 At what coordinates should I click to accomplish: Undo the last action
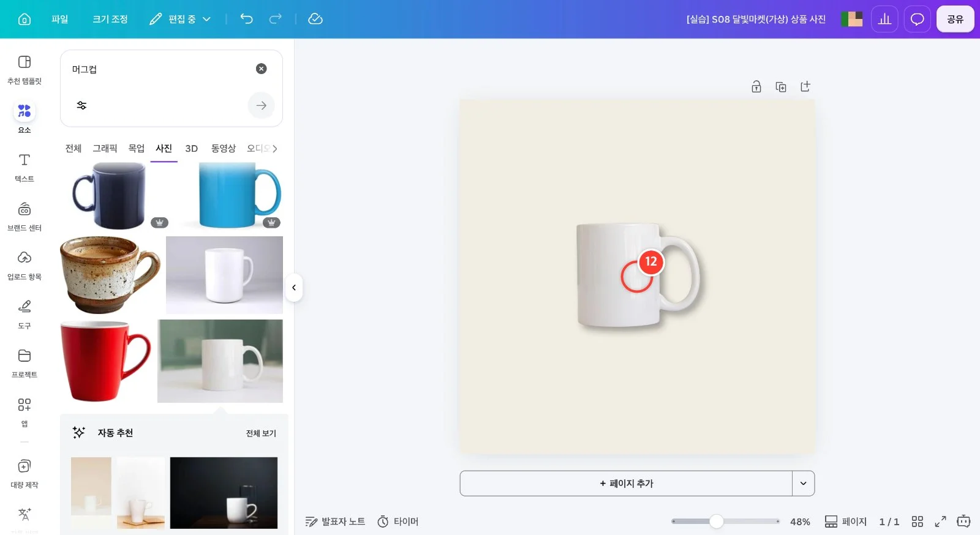(246, 19)
